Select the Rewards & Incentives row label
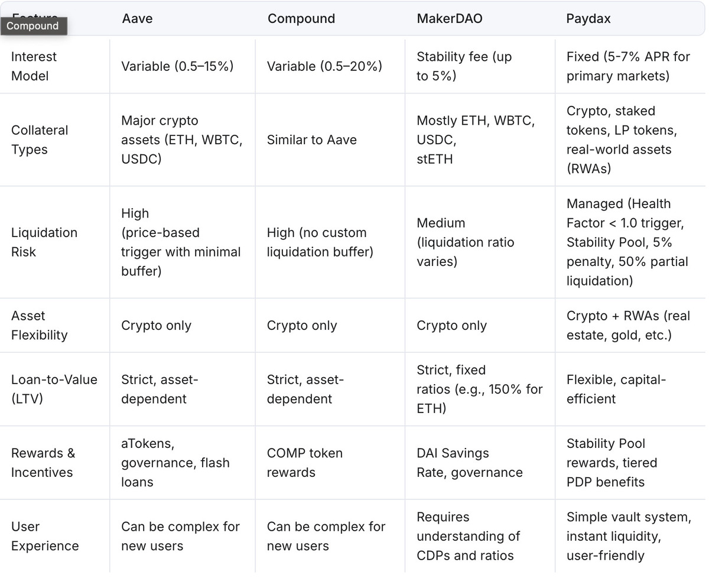This screenshot has height=588, width=709. (43, 463)
